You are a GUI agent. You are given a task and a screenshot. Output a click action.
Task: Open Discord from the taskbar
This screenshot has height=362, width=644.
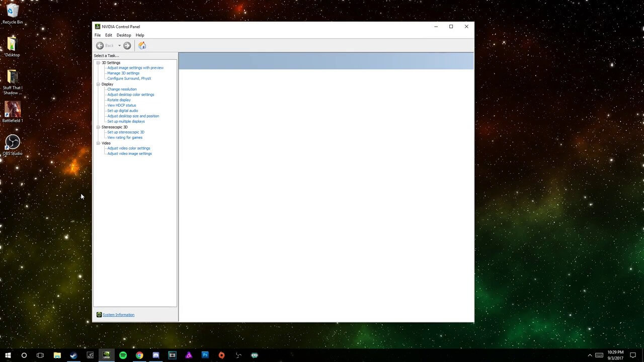(156, 355)
